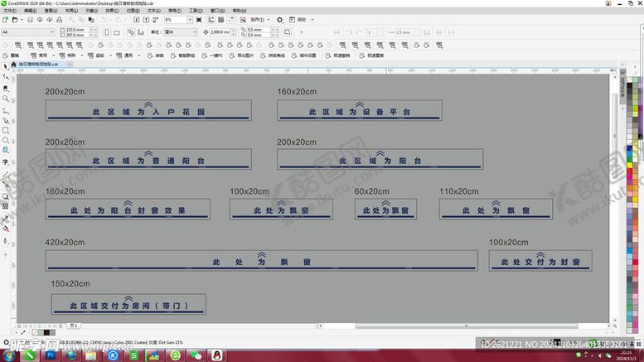Click the Export icon in toolbar
Screen dimensions: 644x362
pyautogui.click(x=146, y=20)
